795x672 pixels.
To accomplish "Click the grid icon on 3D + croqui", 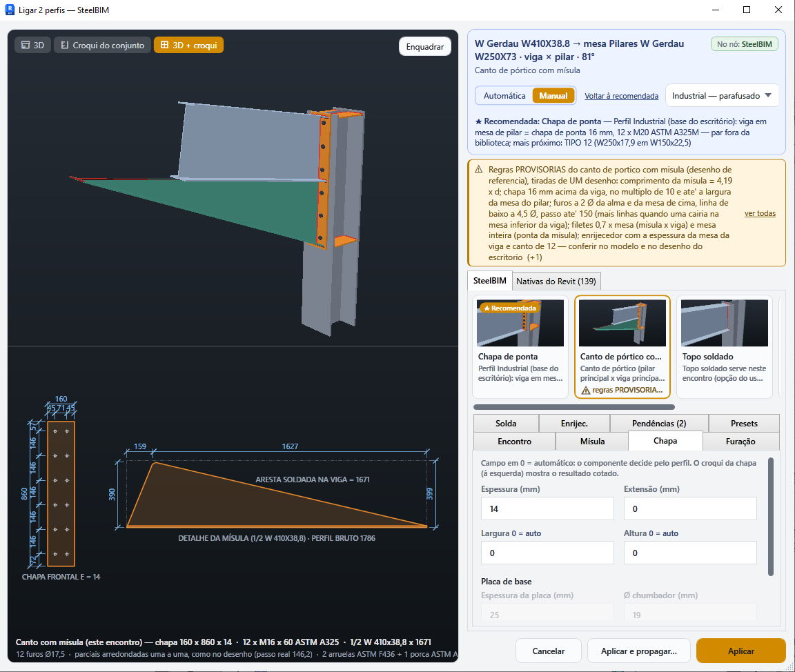I will (x=164, y=45).
